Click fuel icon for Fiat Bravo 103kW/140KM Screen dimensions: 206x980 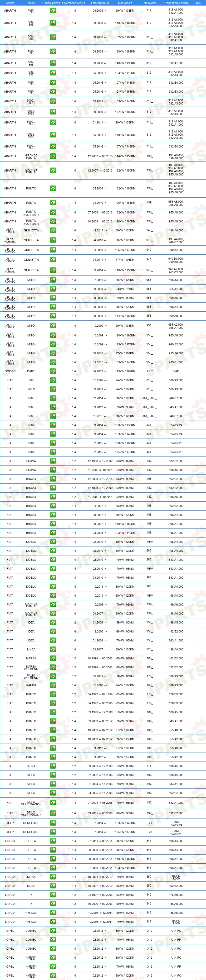(x=53, y=532)
